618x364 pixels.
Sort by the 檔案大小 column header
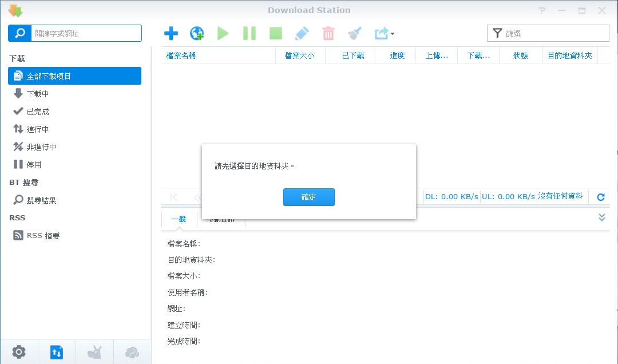tap(300, 56)
